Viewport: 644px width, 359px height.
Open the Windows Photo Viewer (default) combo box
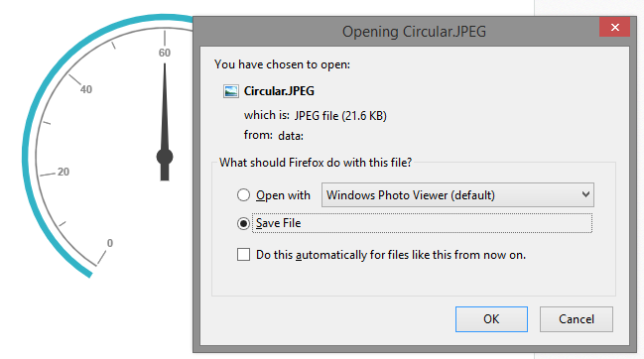457,195
